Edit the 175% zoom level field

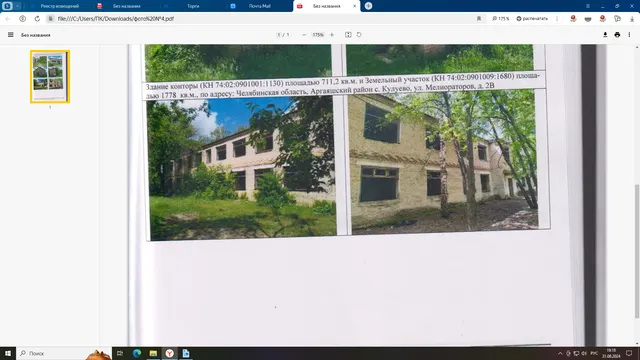coord(318,35)
